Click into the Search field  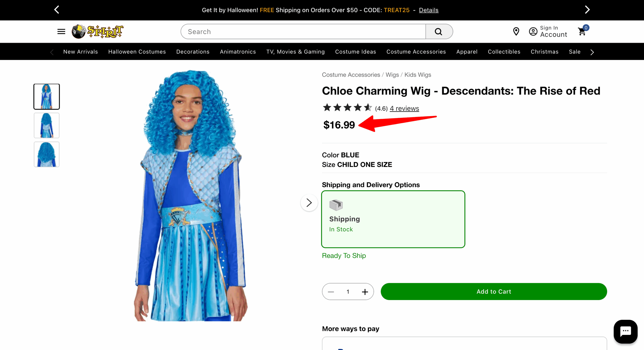click(x=303, y=32)
